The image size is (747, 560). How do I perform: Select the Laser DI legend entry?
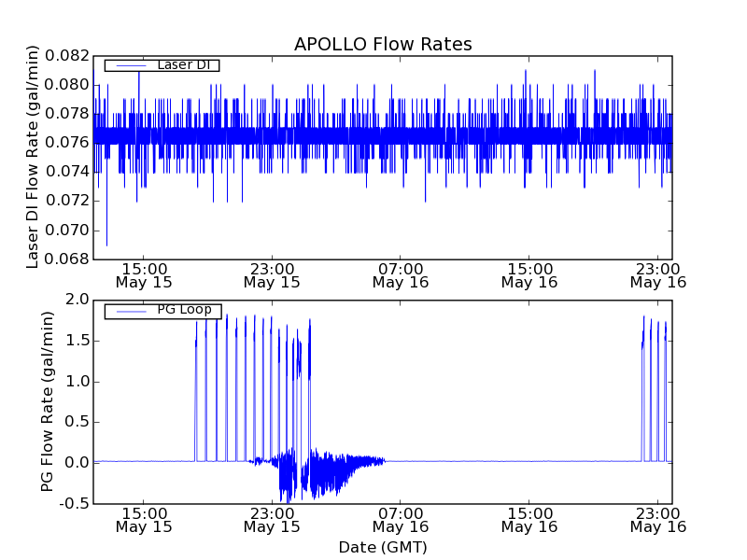[162, 65]
